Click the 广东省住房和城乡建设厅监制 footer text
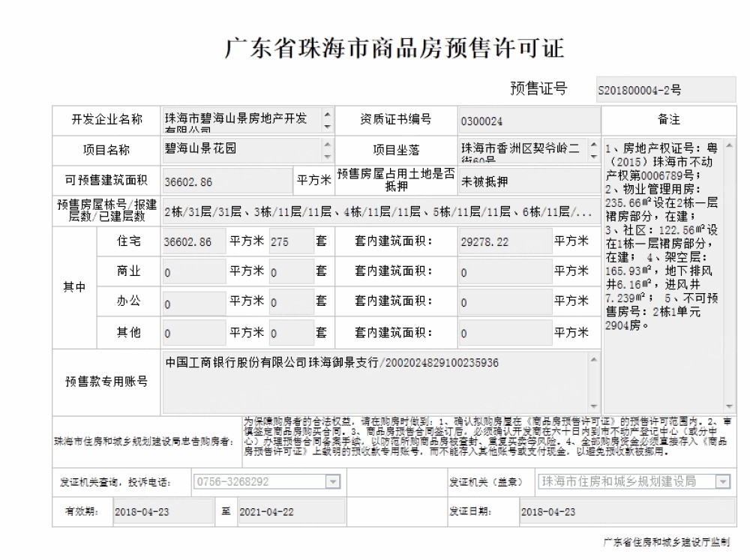This screenshot has height=560, width=750. [666, 542]
